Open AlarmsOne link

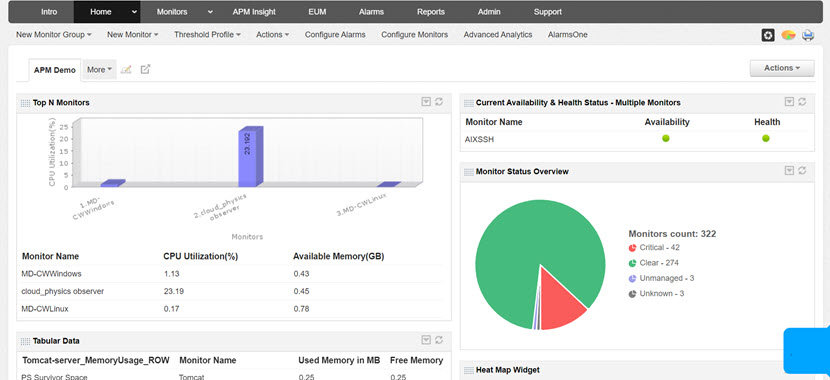(x=567, y=34)
